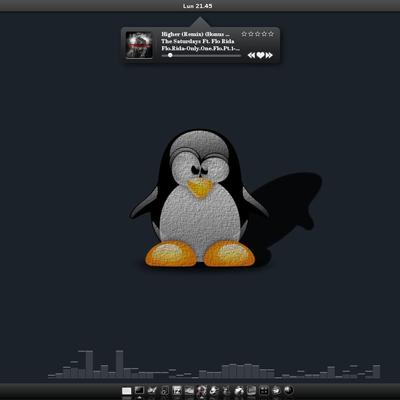Open the dark screen terminal icon in the dock

point(139,391)
